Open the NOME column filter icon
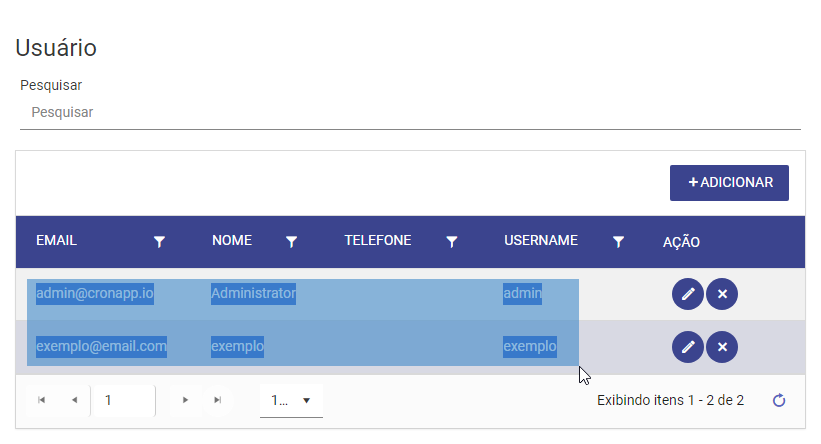Screen dimensions: 821x444 (291, 241)
